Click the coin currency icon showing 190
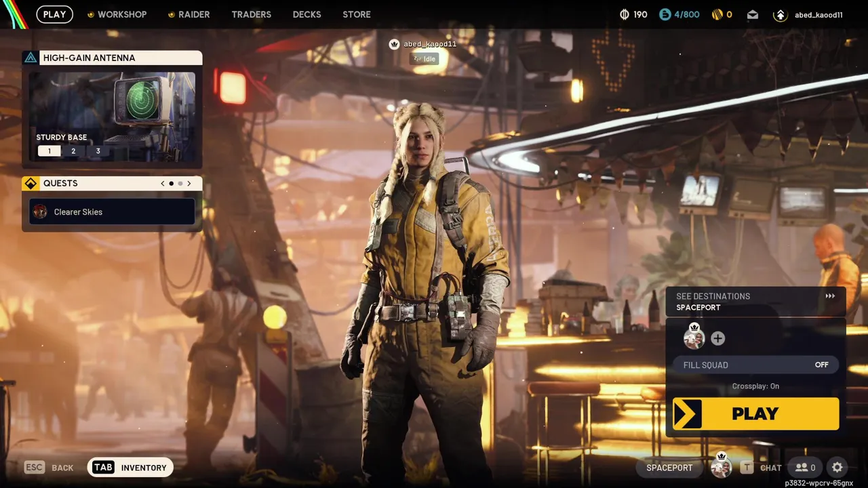Image resolution: width=868 pixels, height=488 pixels. (x=625, y=14)
